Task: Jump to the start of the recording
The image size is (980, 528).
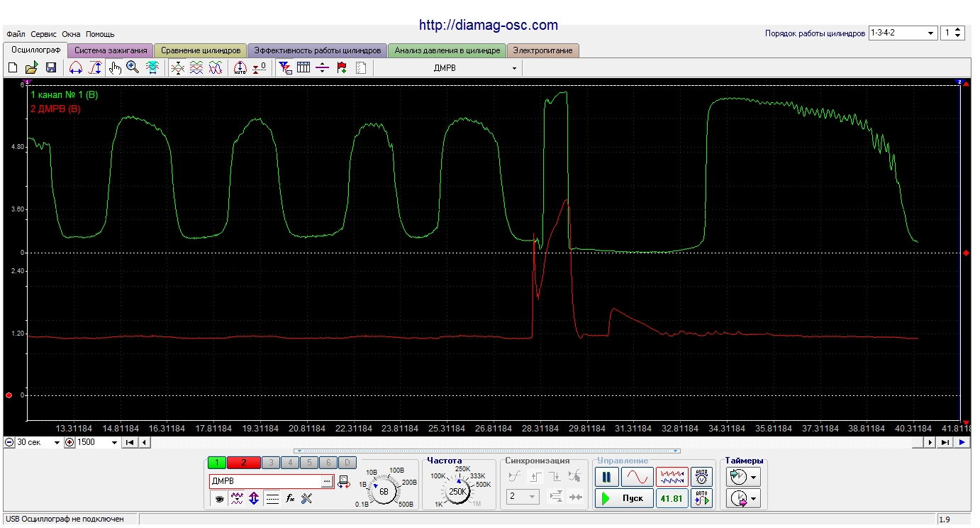Action: [x=130, y=442]
